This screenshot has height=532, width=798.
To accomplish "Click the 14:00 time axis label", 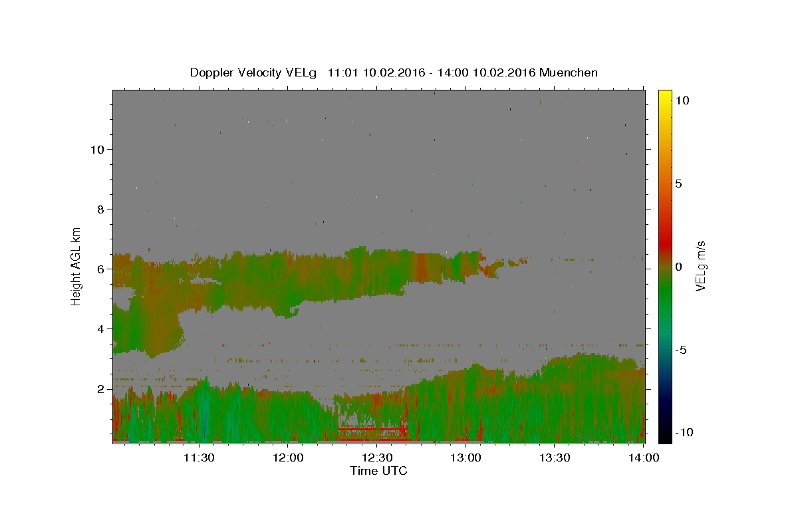I will (x=644, y=458).
